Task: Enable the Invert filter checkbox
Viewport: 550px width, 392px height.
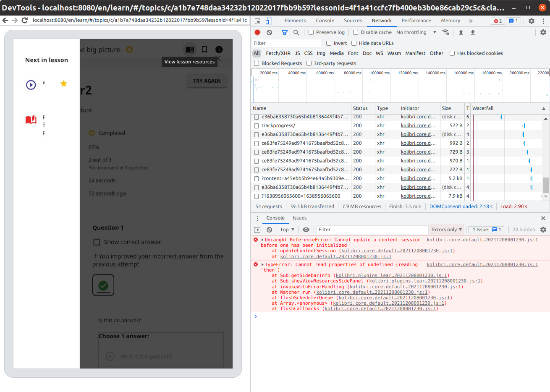Action: 329,43
